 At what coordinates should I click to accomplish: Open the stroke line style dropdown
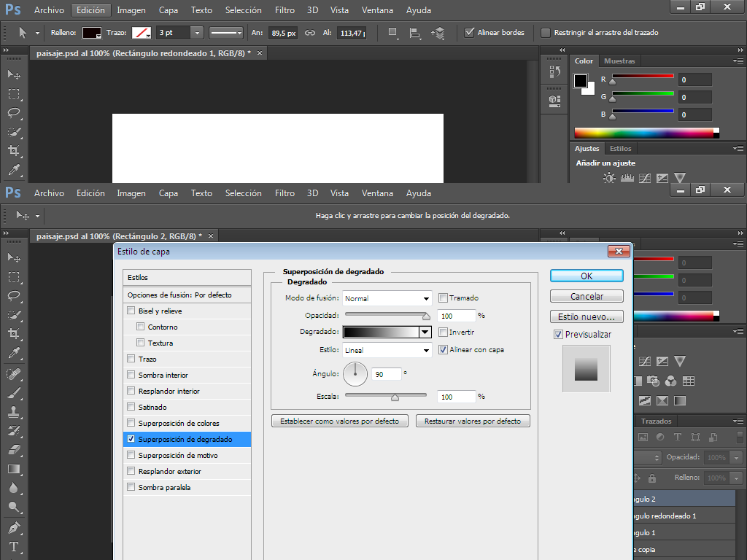(x=226, y=32)
